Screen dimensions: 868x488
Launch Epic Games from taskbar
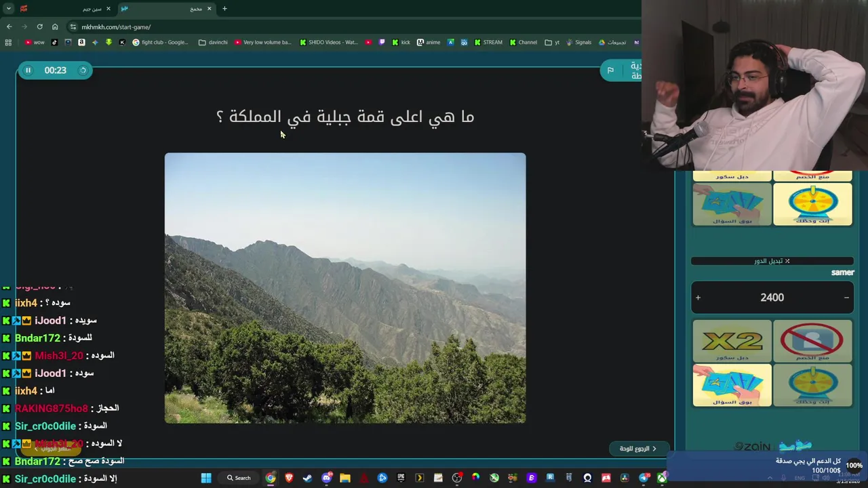pos(401,478)
